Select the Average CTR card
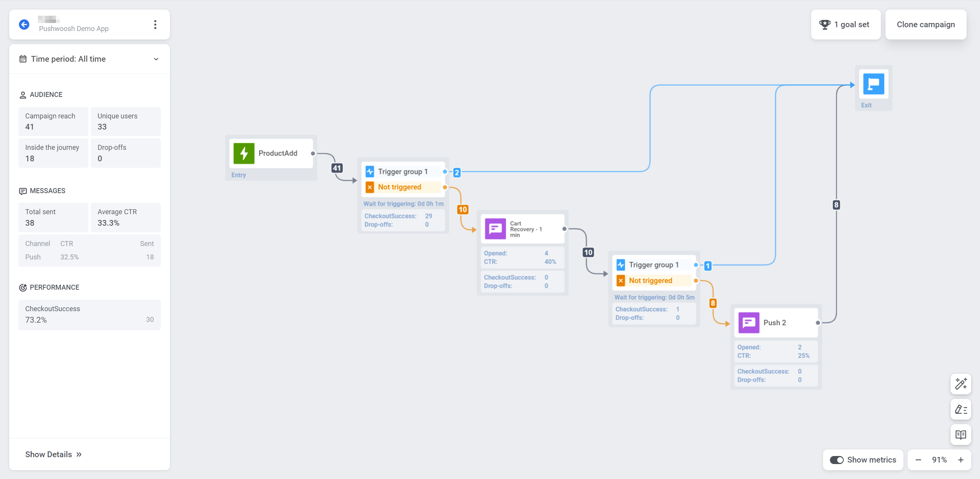Screen dimensions: 980x479 (126, 217)
